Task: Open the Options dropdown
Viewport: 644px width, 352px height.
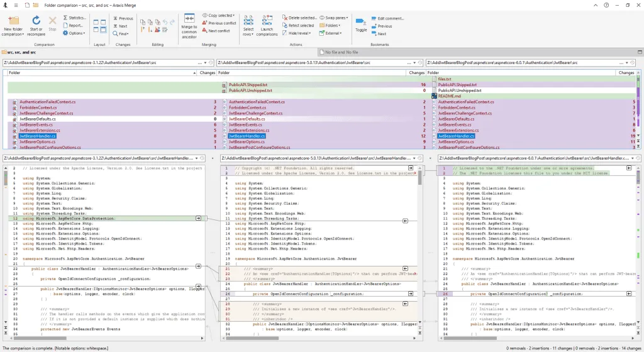Action: pyautogui.click(x=74, y=33)
